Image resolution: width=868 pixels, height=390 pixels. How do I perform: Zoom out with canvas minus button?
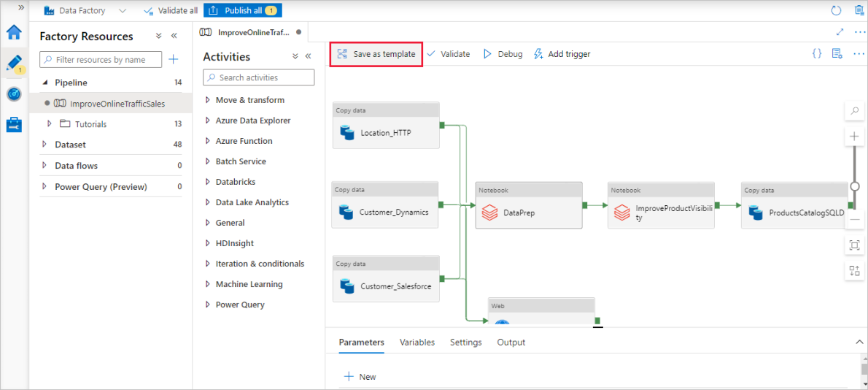pos(854,220)
